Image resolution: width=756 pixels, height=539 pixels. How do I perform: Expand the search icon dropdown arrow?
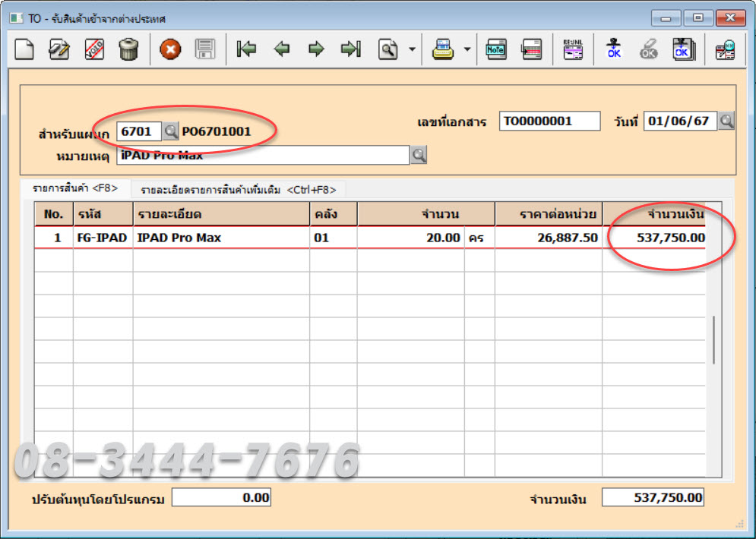413,49
